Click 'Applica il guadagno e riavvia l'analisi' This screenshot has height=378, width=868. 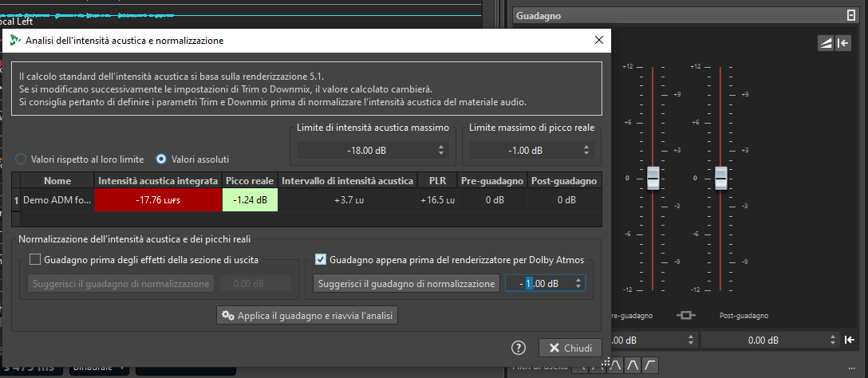307,316
